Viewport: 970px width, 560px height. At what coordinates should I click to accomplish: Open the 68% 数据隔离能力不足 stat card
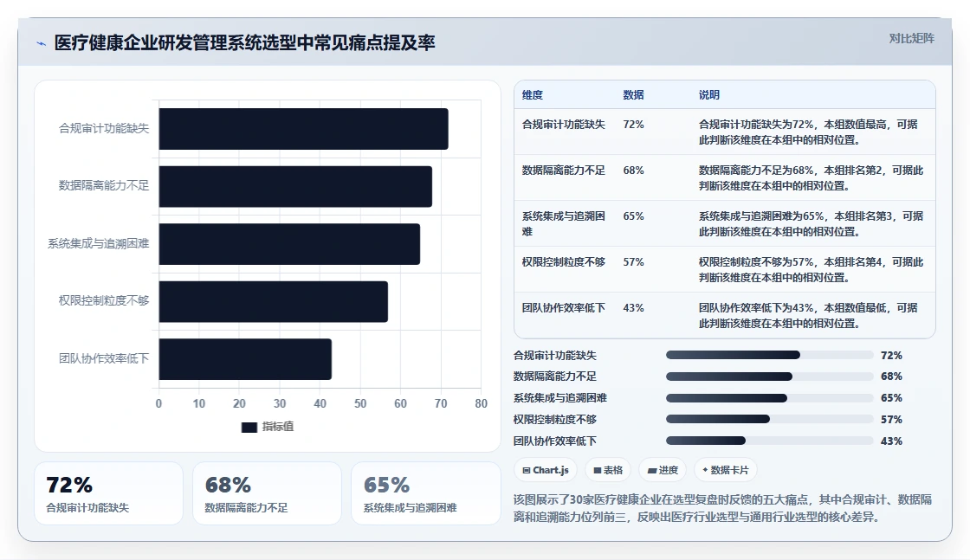click(x=268, y=493)
